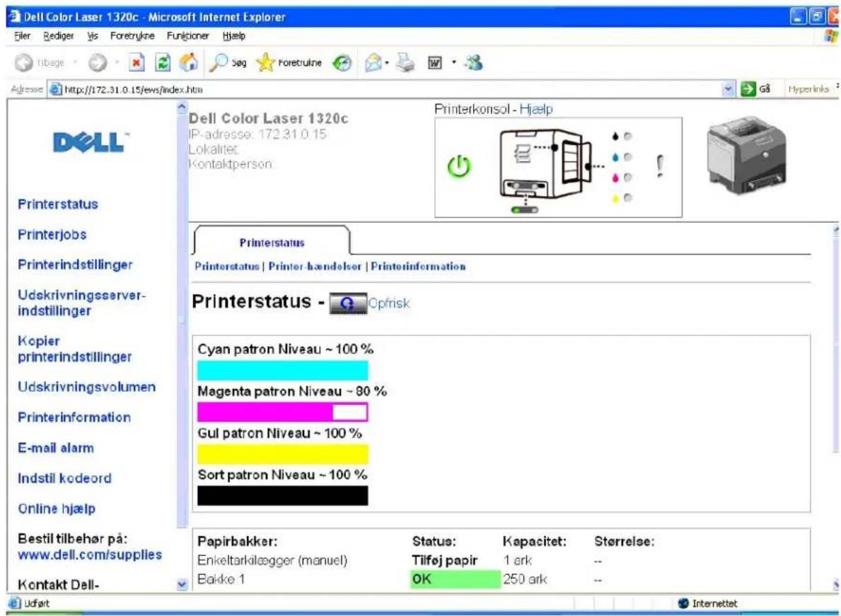Click the cyan toner level bar
Viewport: 841px width, 616px height.
tap(283, 371)
